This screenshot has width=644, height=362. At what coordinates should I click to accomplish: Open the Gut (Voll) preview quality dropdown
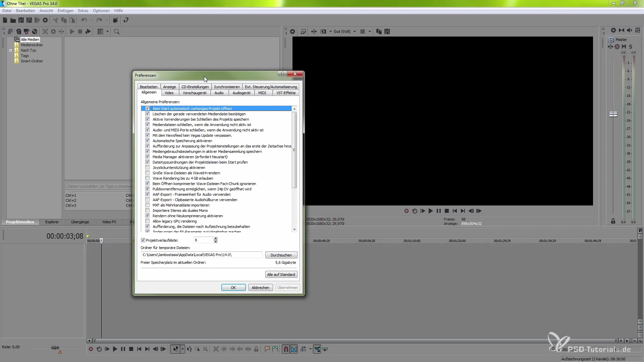click(x=355, y=32)
